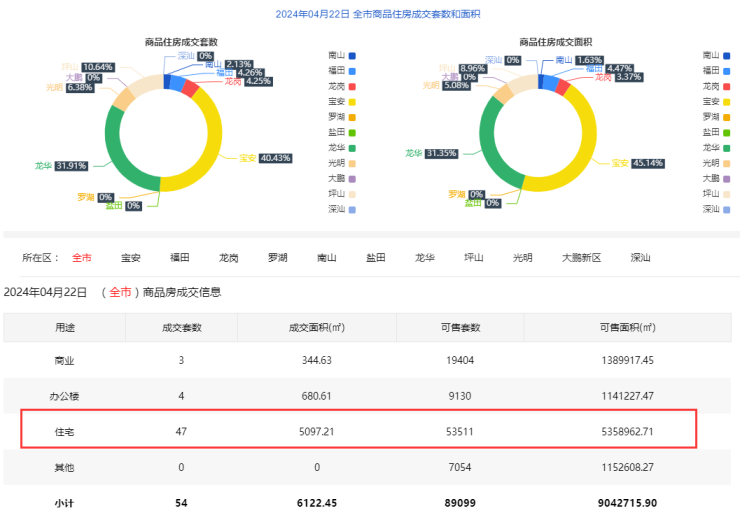Open the 大鹏新区 district tab
740x520 pixels.
click(x=581, y=257)
